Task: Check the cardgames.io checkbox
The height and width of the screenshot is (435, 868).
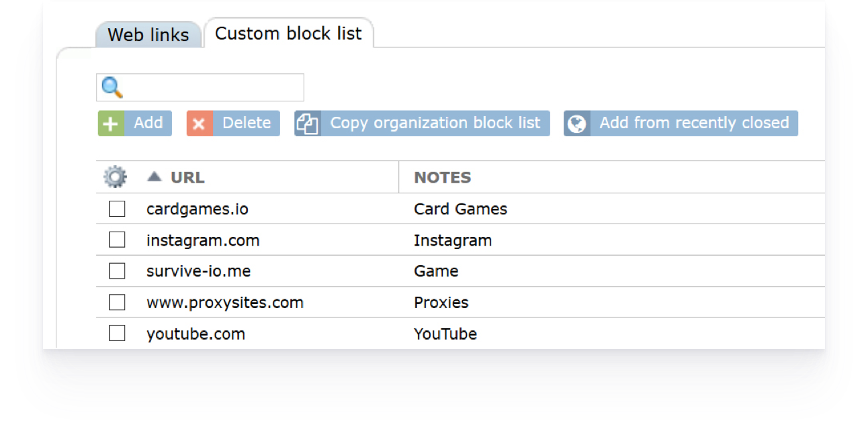Action: [x=117, y=209]
